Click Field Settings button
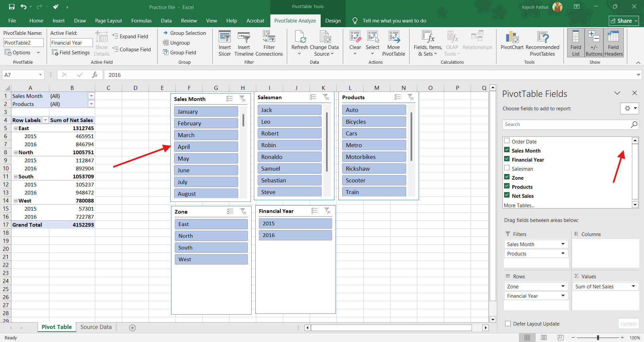Screen dimensions: 644x342 [71, 53]
